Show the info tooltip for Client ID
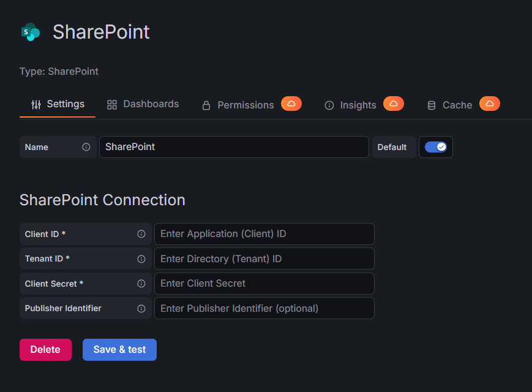This screenshot has width=532, height=392. 141,234
